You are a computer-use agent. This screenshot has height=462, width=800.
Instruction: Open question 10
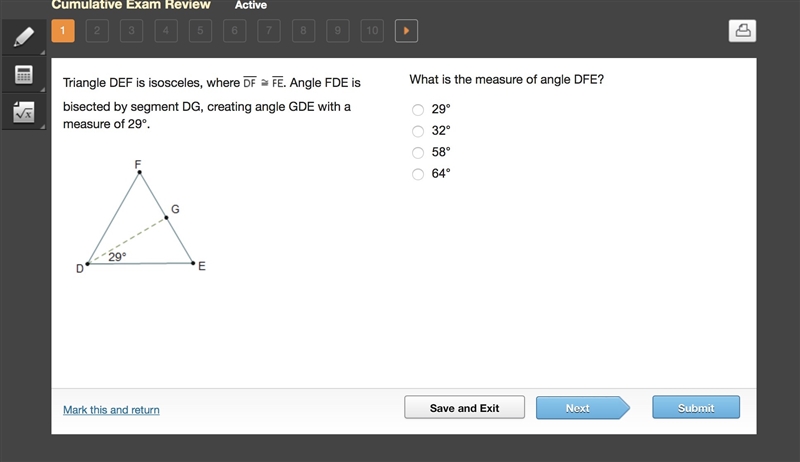[372, 31]
